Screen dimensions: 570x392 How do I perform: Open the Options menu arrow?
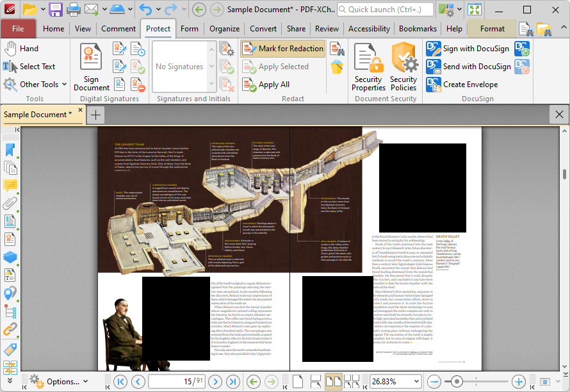(x=85, y=382)
